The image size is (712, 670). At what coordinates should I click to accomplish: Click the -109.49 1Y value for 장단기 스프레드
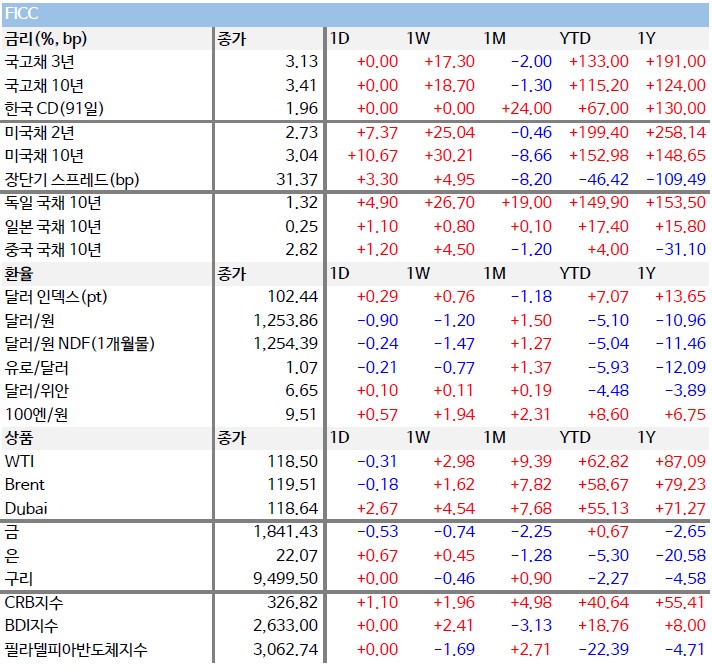pos(676,179)
